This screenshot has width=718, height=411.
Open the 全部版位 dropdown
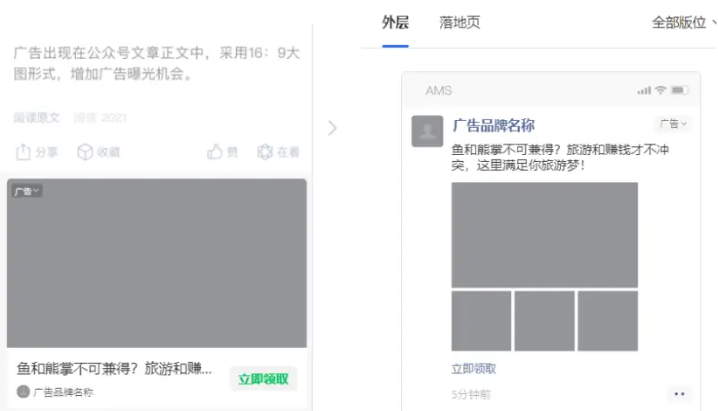pyautogui.click(x=684, y=22)
